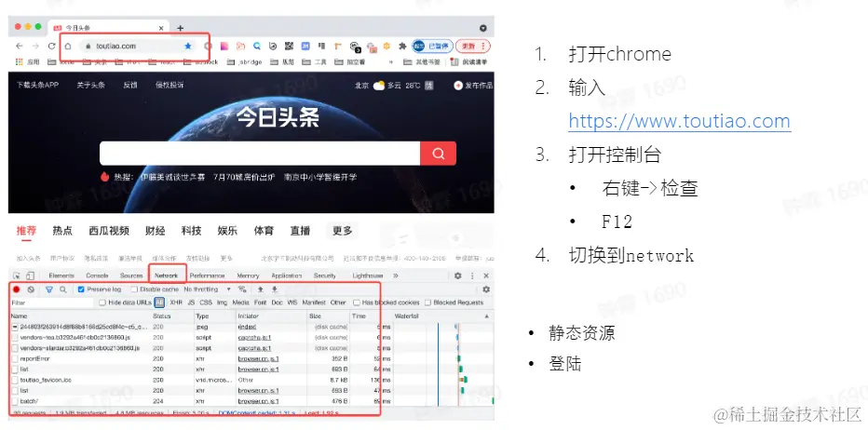Open a new tab with plus button
The height and width of the screenshot is (430, 868).
point(180,28)
